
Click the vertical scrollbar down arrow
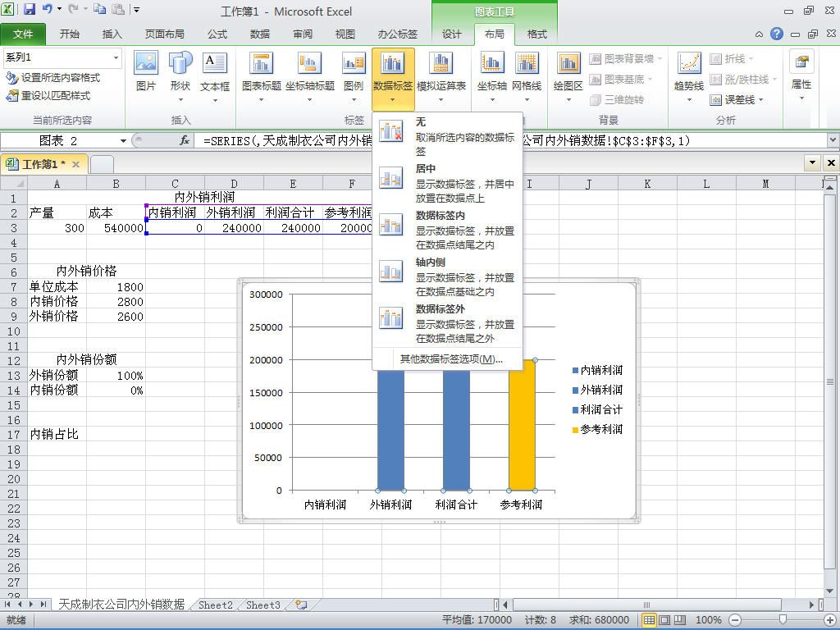pyautogui.click(x=830, y=591)
